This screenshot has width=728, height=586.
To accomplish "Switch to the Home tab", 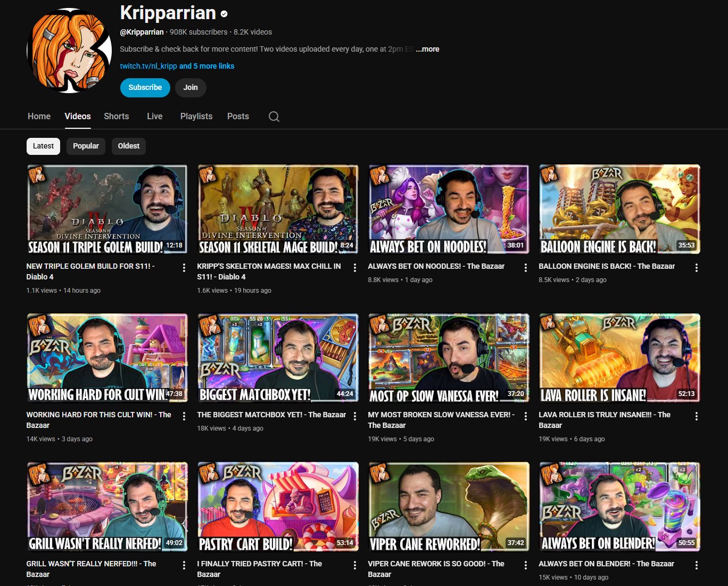I will point(39,116).
